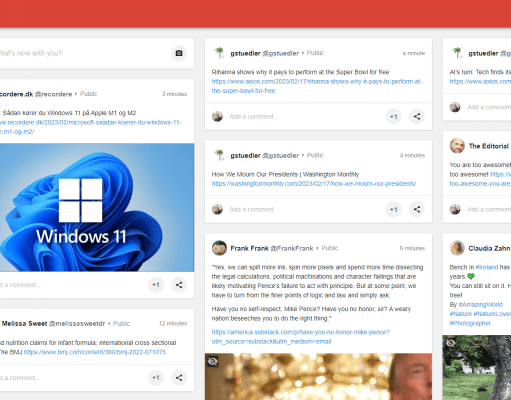Open the Windows 11 image thumbnail

pos(97,207)
